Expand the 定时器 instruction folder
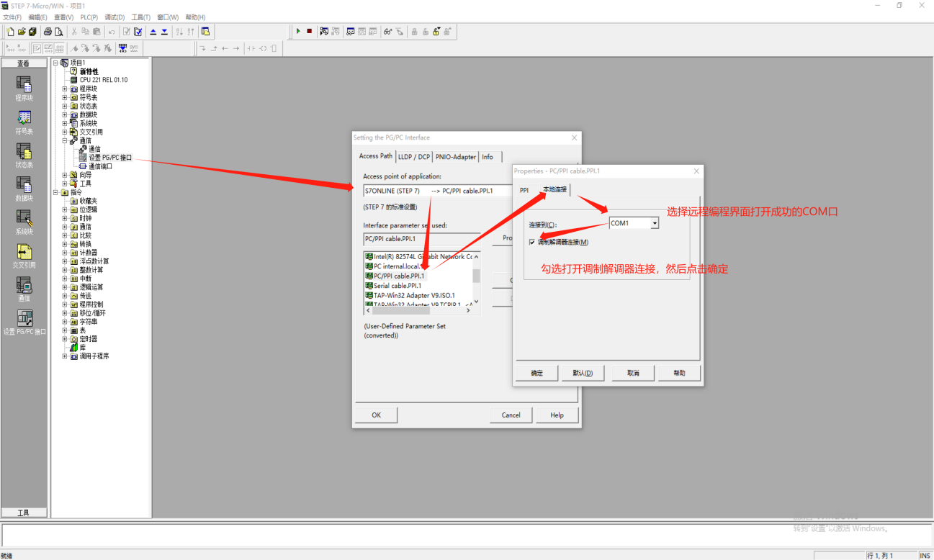The image size is (934, 560). click(x=65, y=339)
